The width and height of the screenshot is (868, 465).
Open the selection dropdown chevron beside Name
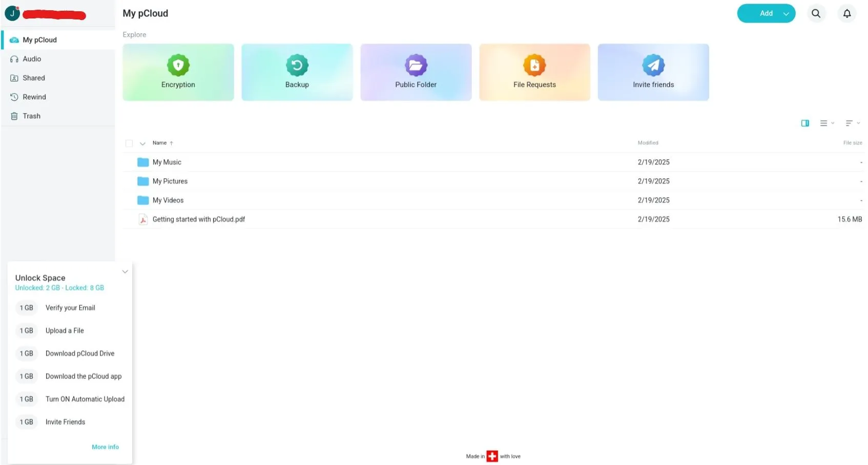pyautogui.click(x=142, y=143)
